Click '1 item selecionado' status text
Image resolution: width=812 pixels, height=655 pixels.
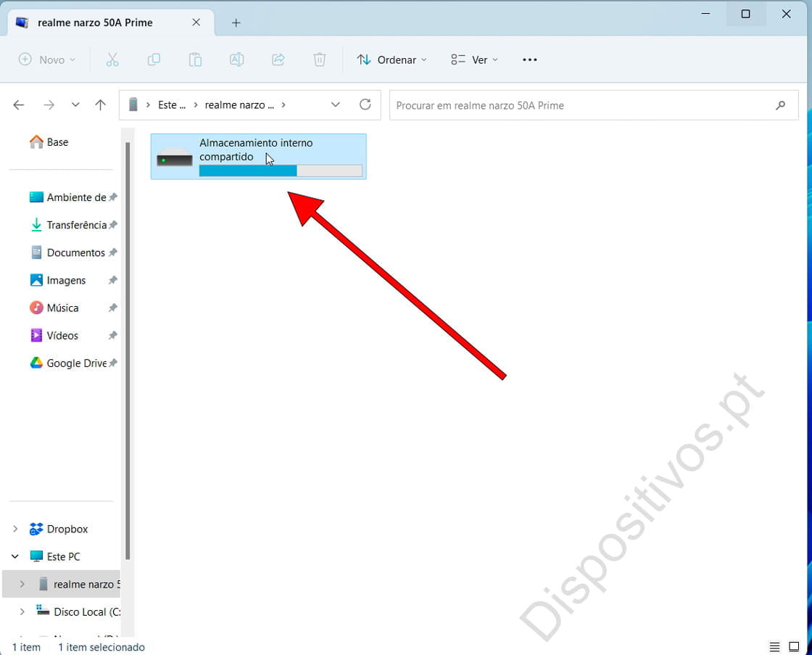point(101,647)
